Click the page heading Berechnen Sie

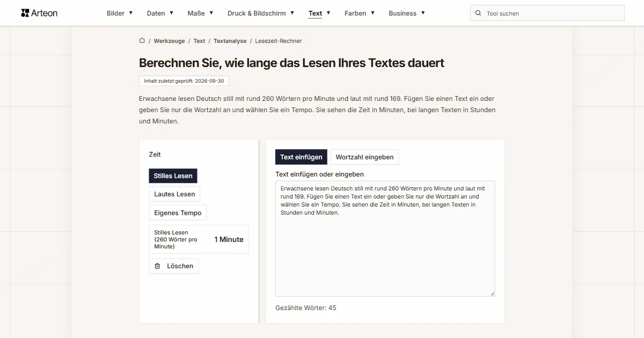[x=291, y=63]
